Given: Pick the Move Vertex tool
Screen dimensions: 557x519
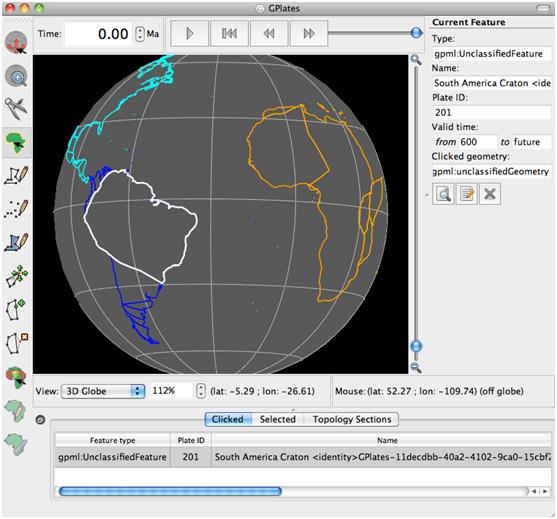Looking at the screenshot, I should (x=16, y=276).
